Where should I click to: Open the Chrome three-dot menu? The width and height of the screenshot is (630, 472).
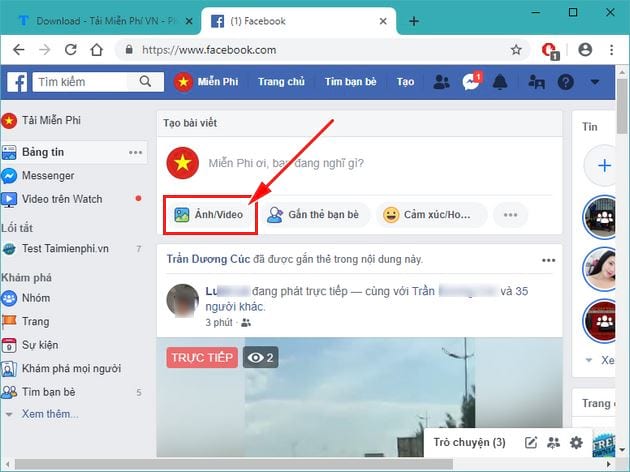click(x=611, y=50)
